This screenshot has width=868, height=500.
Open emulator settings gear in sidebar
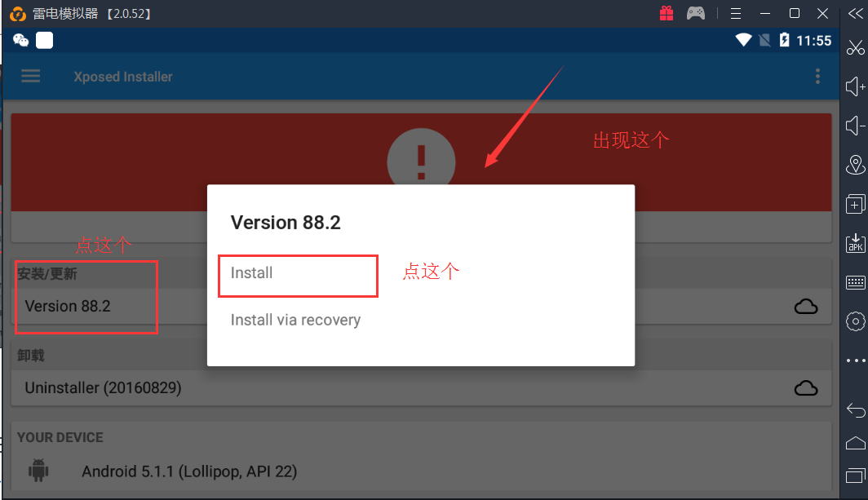coord(855,321)
